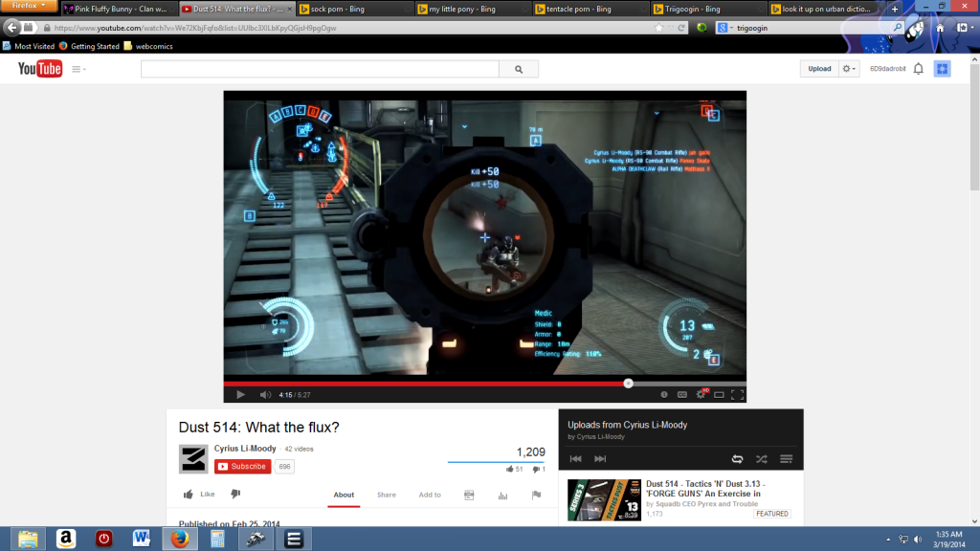
Task: Click the Upload button
Action: [819, 69]
